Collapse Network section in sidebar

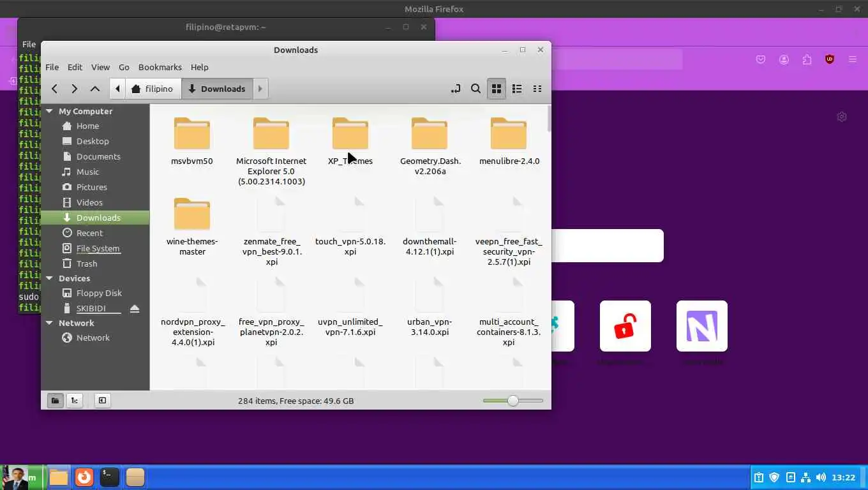click(50, 323)
